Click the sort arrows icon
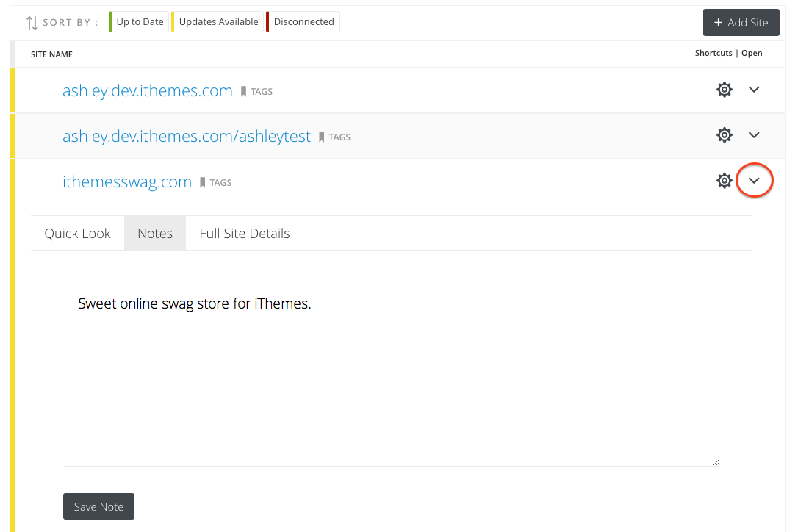The width and height of the screenshot is (798, 532). pos(32,23)
